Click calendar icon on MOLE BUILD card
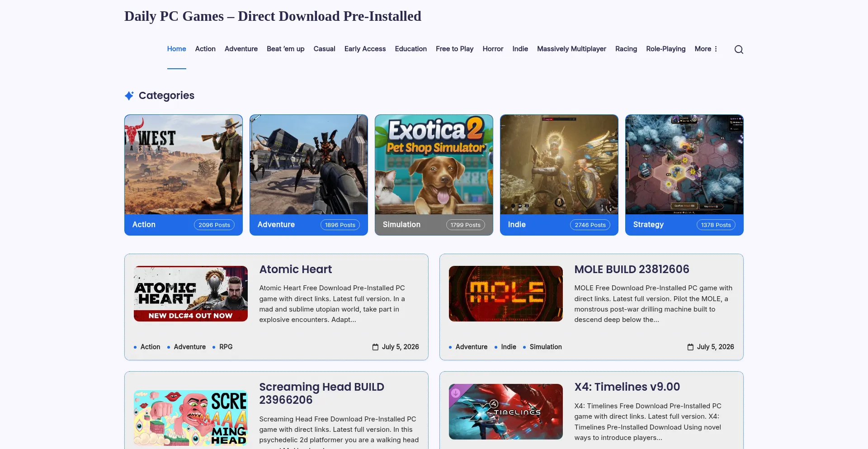This screenshot has height=449, width=868. coord(690,347)
